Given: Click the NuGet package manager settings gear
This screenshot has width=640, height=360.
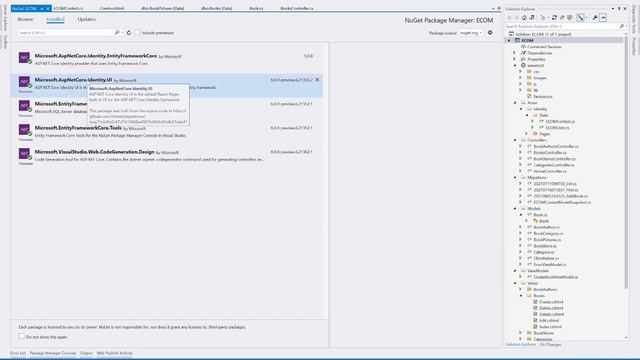Looking at the screenshot, I should (490, 32).
